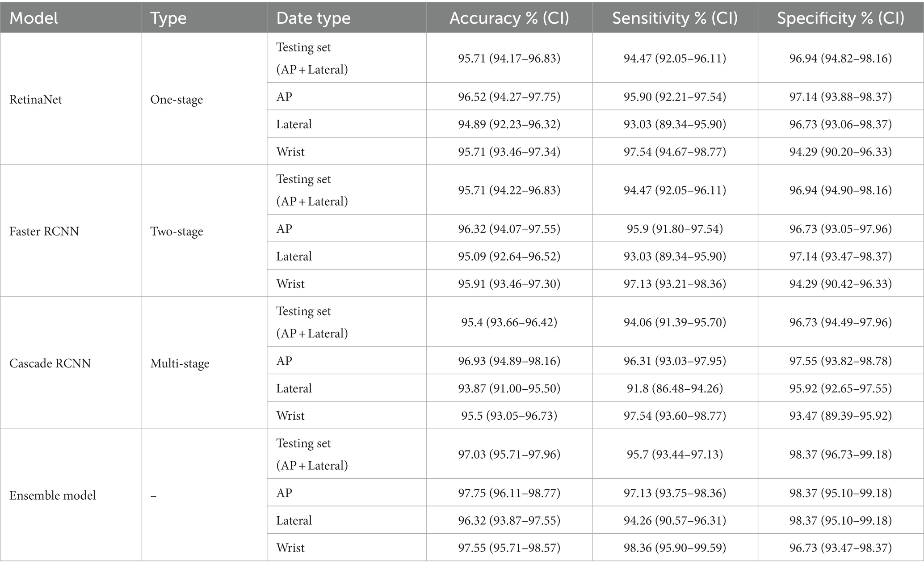Click accuracy value 97.03 (95.71–97.96)
This screenshot has width=924, height=569.
(509, 454)
